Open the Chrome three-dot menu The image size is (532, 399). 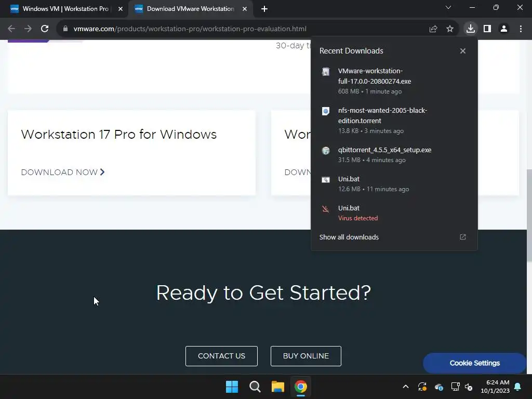tap(521, 29)
